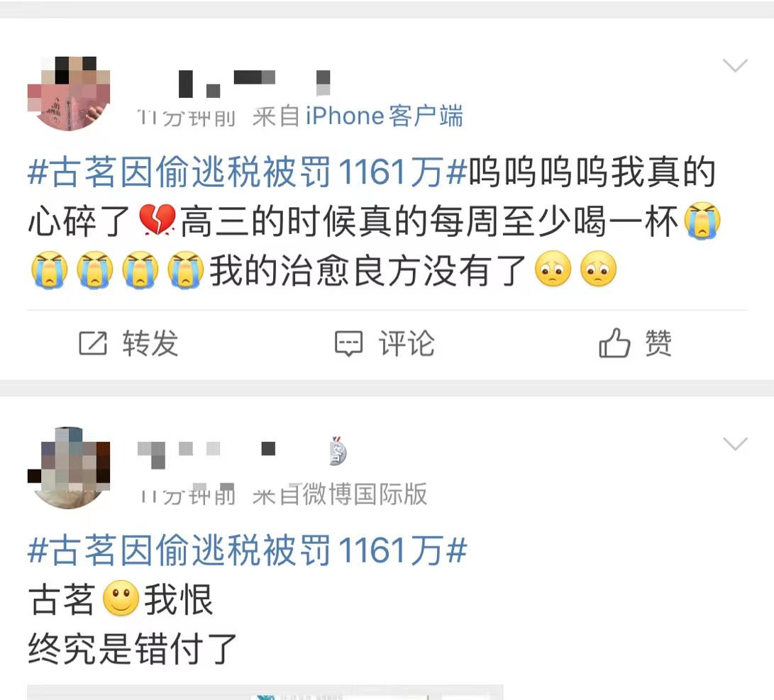Open first post's hashtag 古茗因偷逃税被罚1161万
Viewport: 774px width, 700px height.
tap(248, 172)
